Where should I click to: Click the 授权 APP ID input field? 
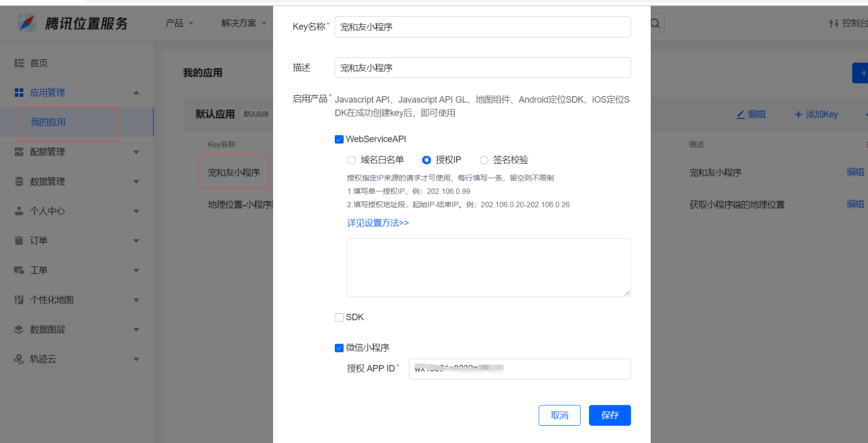(x=520, y=369)
